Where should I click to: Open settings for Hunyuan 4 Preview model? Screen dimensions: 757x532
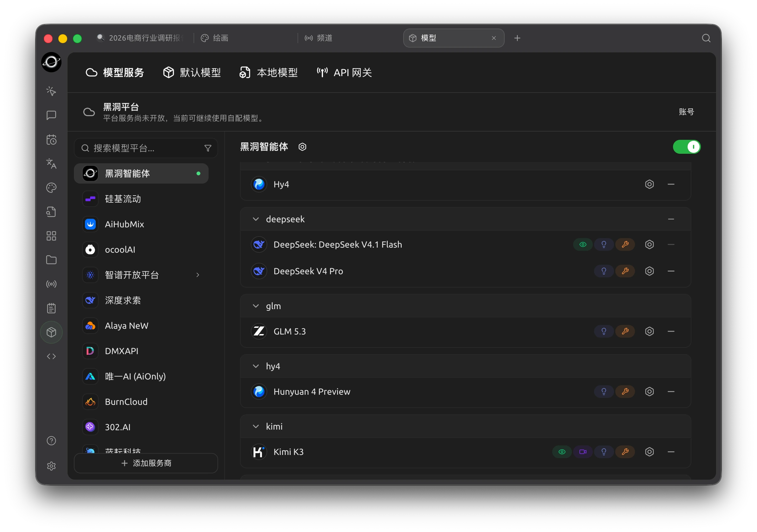(x=649, y=392)
